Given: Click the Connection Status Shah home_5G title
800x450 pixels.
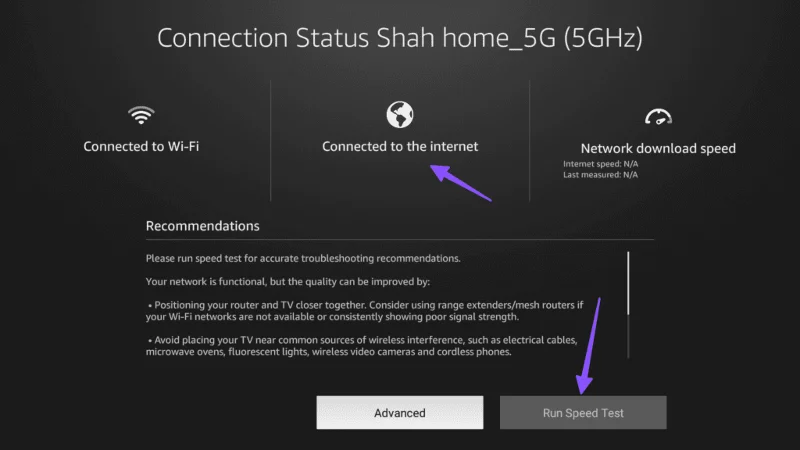Looking at the screenshot, I should coord(400,38).
